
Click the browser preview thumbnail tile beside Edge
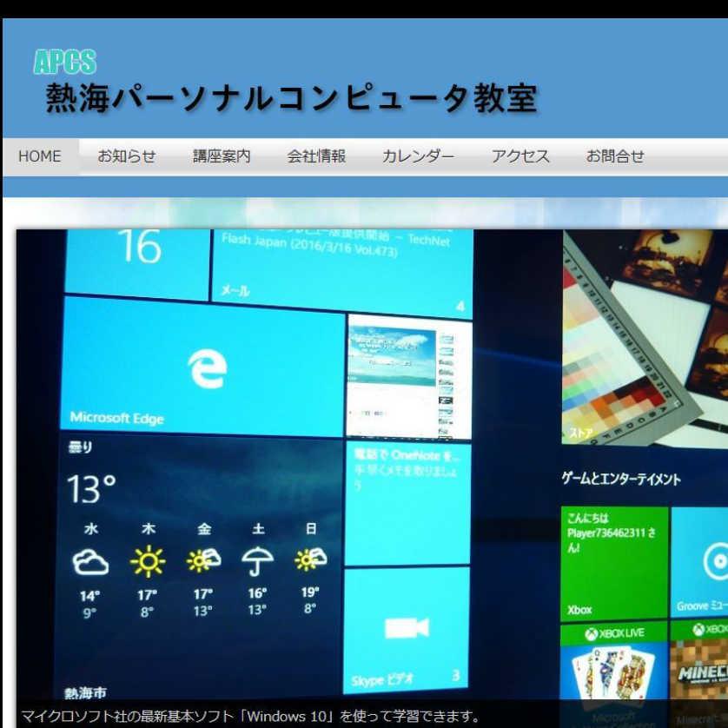coord(408,376)
